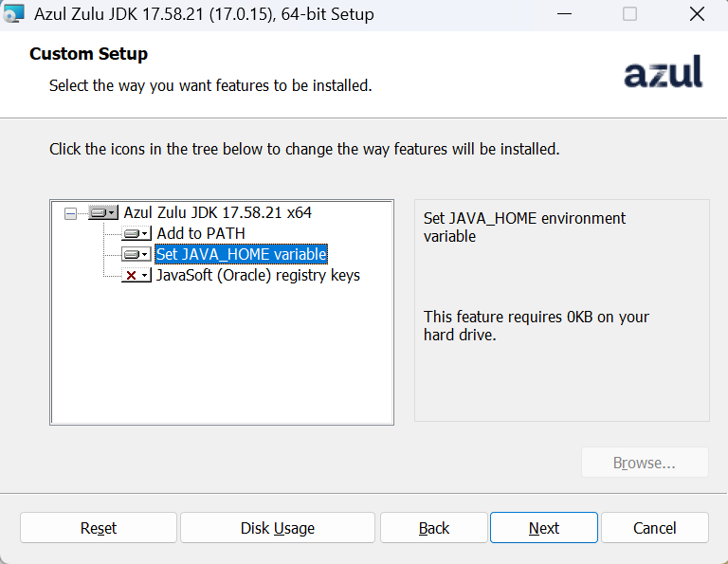Viewport: 728px width, 564px height.
Task: Cancel the JDK installation
Action: tap(655, 528)
